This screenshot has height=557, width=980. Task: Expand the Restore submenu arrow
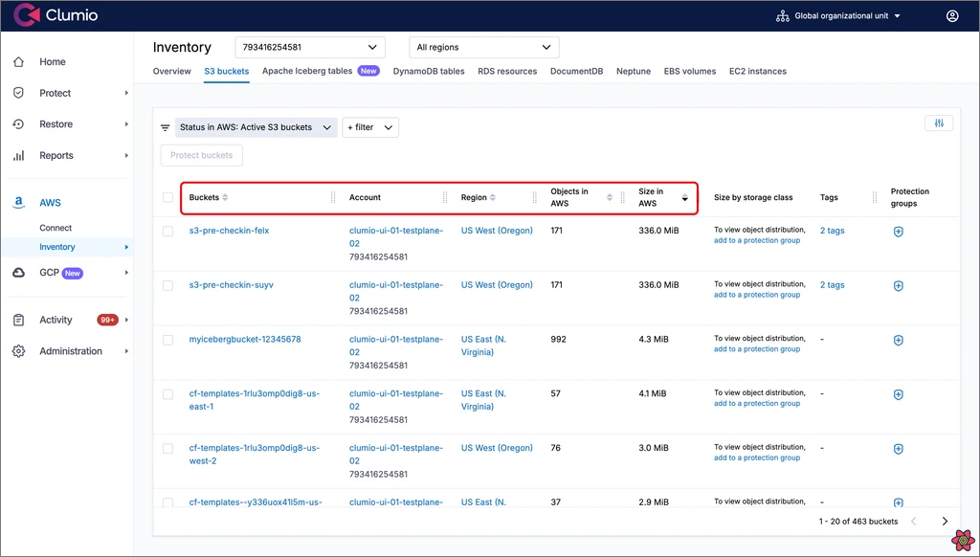(x=126, y=124)
